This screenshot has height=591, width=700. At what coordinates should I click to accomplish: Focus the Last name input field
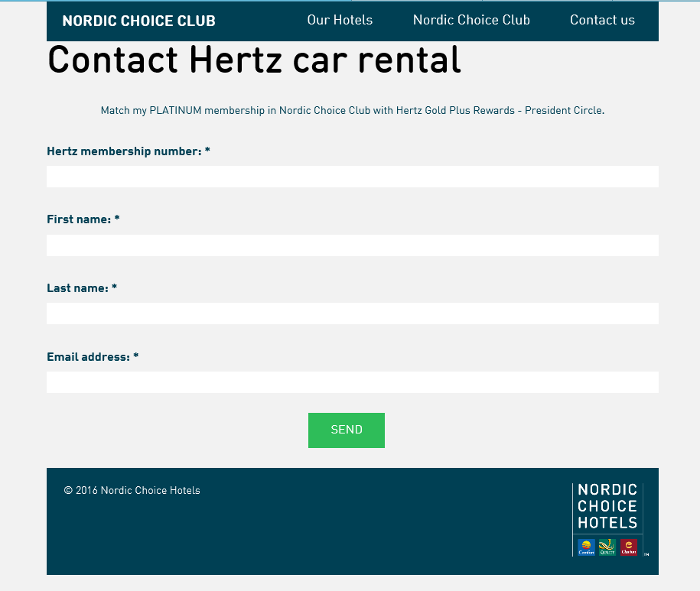(353, 313)
